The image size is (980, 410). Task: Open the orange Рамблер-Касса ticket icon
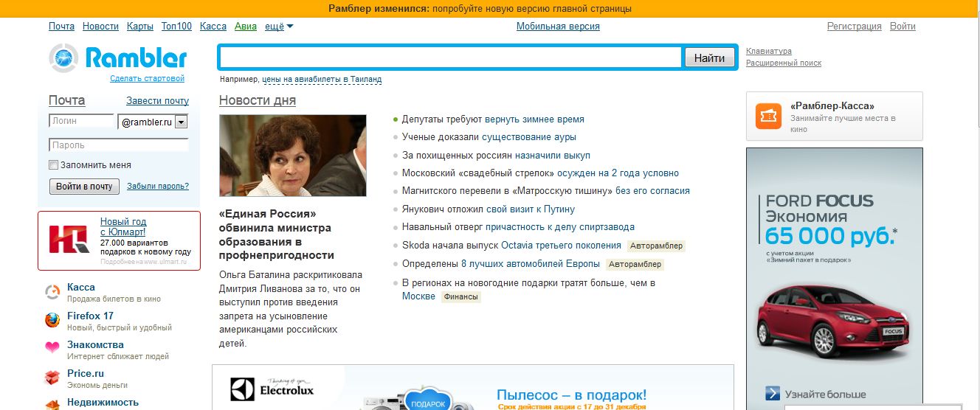pos(768,116)
